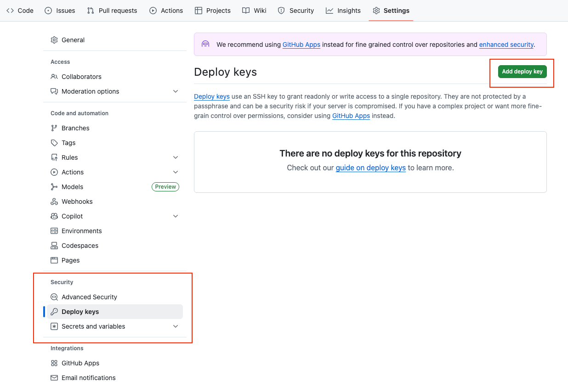Viewport: 568px width, 392px height.
Task: Follow the enhanced security link
Action: (506, 45)
